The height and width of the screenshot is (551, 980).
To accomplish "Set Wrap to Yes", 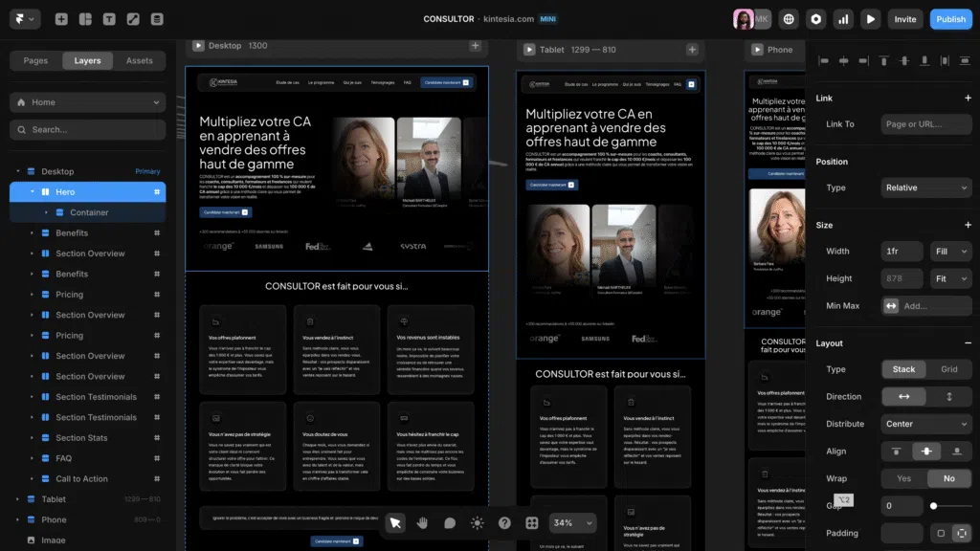I will [x=903, y=477].
